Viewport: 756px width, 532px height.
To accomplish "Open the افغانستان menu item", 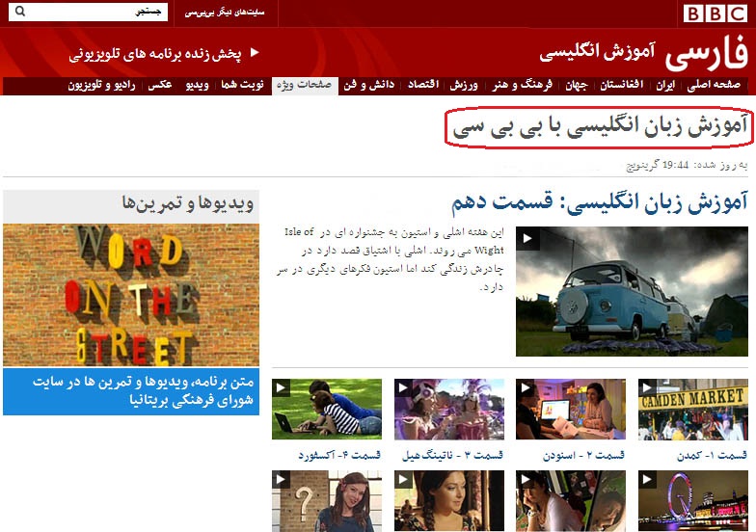I will [x=621, y=85].
